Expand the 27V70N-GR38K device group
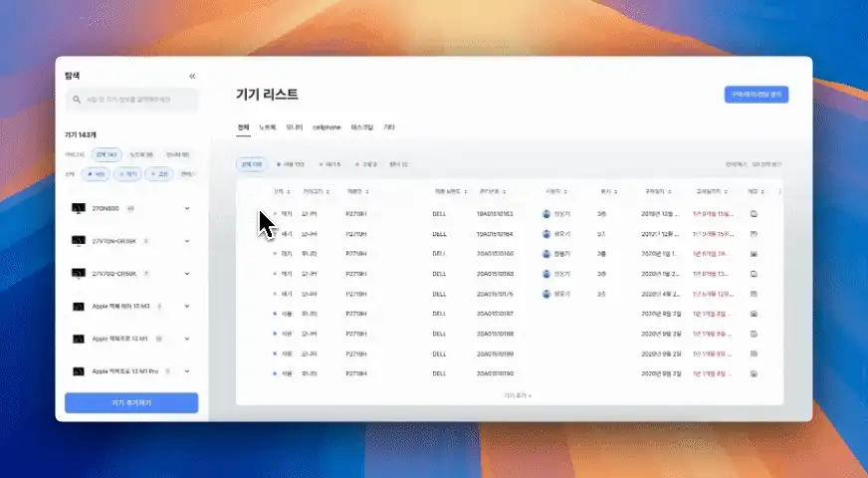 click(x=187, y=241)
